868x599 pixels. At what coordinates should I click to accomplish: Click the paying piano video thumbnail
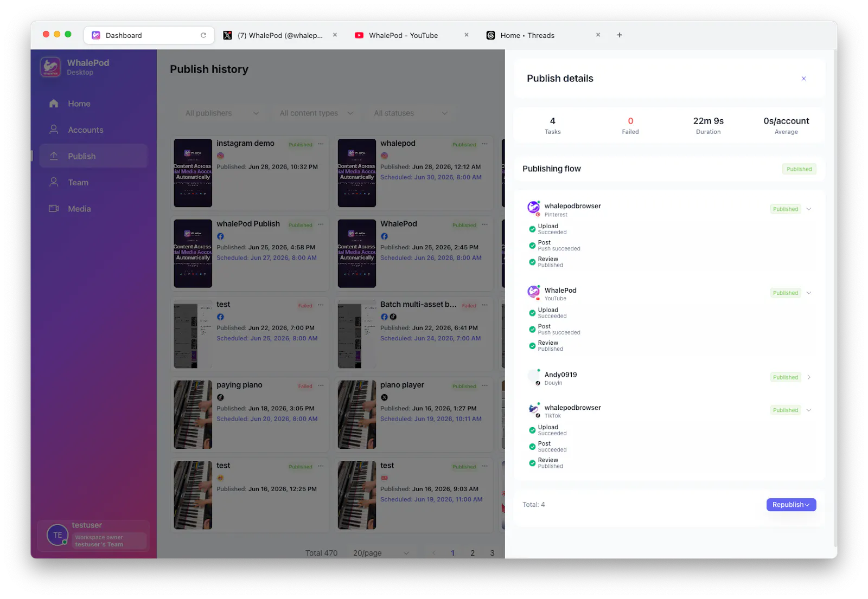click(193, 415)
